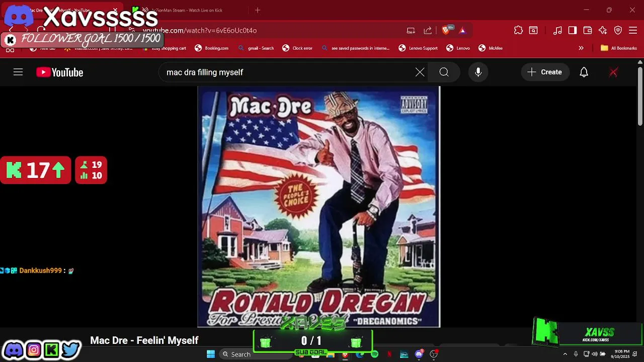Open the Windows Start menu

click(211, 354)
